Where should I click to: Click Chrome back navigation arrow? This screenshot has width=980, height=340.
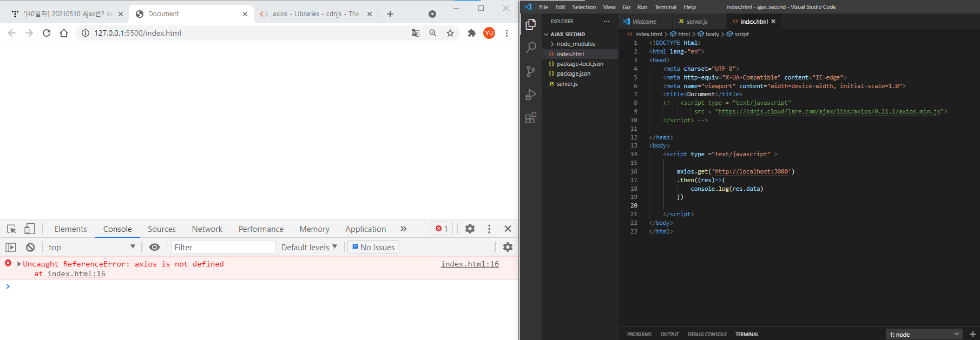(12, 33)
